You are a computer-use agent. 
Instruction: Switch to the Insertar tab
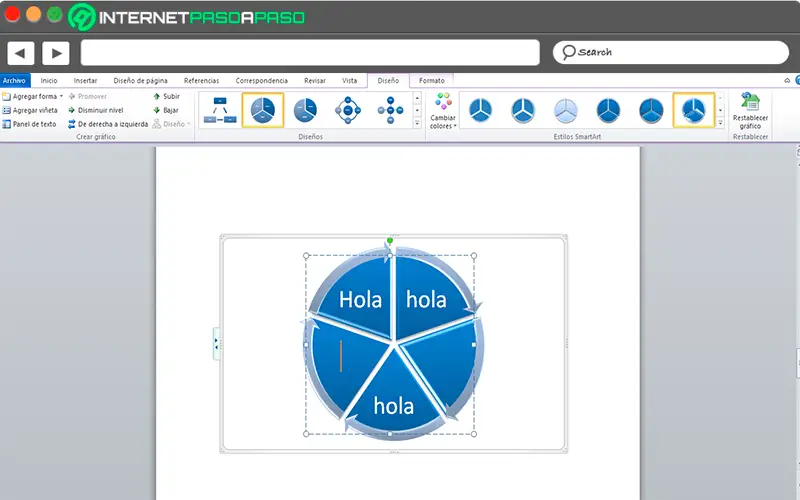tap(85, 81)
